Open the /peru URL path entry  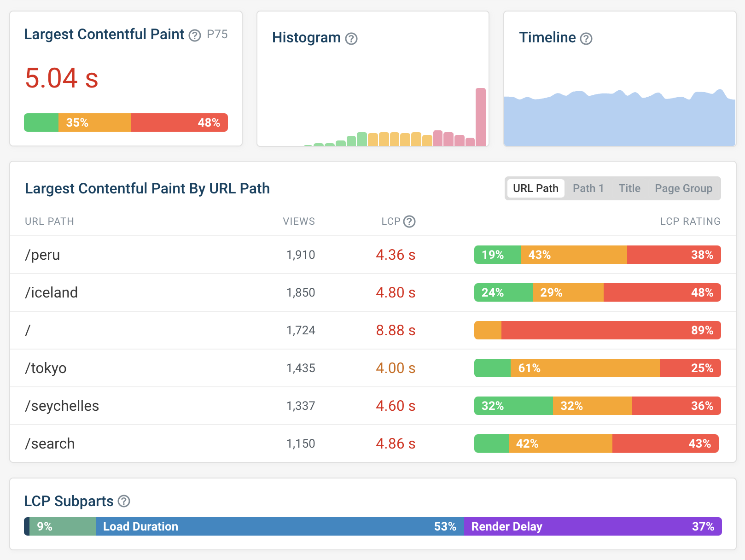(x=43, y=255)
